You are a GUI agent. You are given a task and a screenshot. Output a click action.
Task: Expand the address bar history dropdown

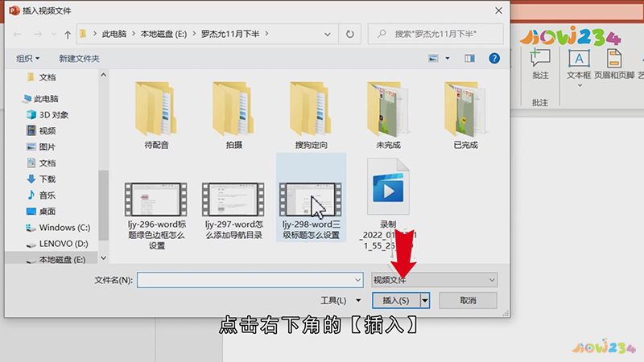pos(328,34)
